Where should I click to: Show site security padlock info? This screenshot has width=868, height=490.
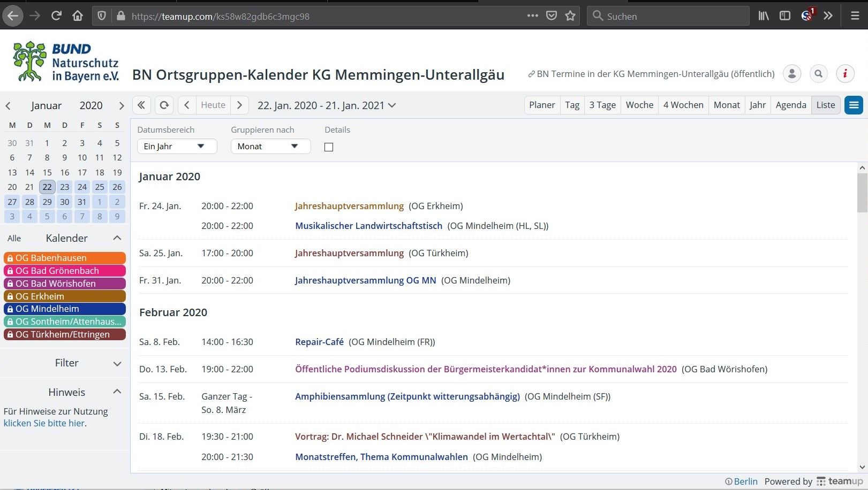point(121,16)
